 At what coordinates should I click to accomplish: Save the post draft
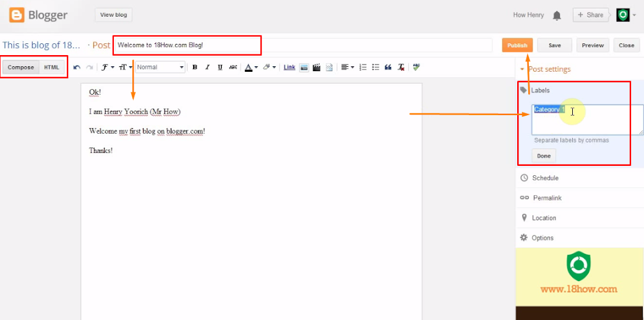554,45
